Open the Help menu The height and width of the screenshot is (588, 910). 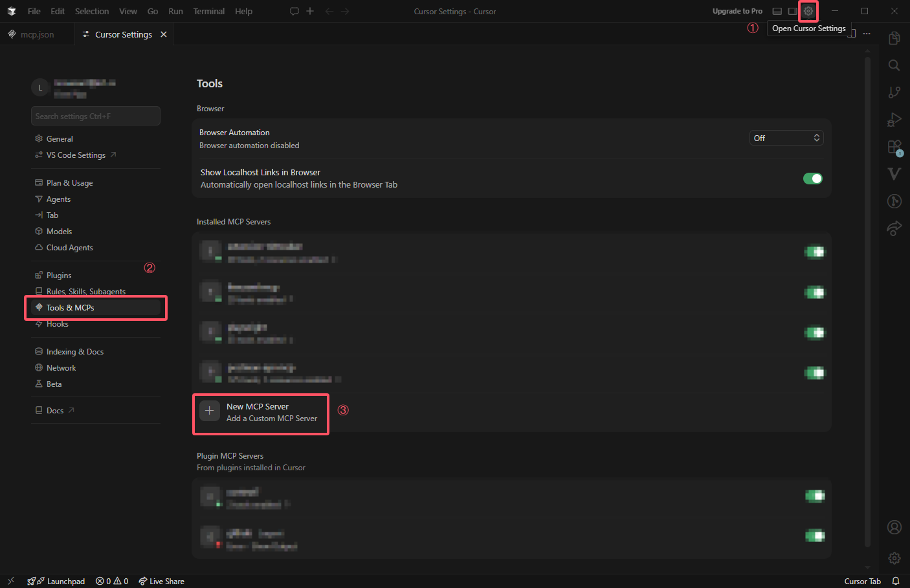tap(244, 11)
